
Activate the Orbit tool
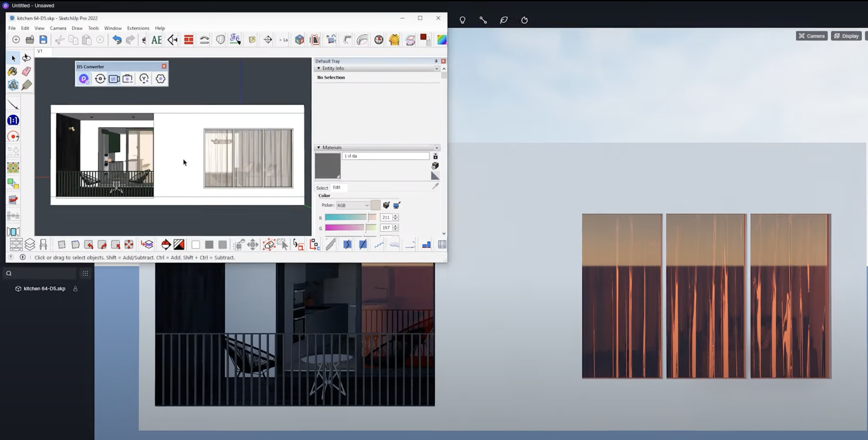point(26,58)
